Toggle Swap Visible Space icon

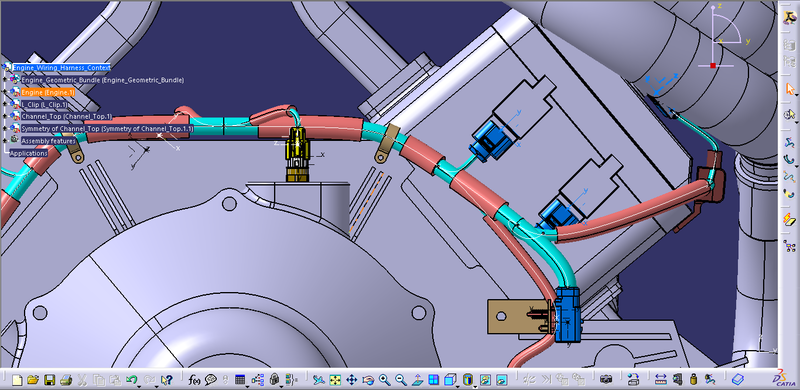501,380
